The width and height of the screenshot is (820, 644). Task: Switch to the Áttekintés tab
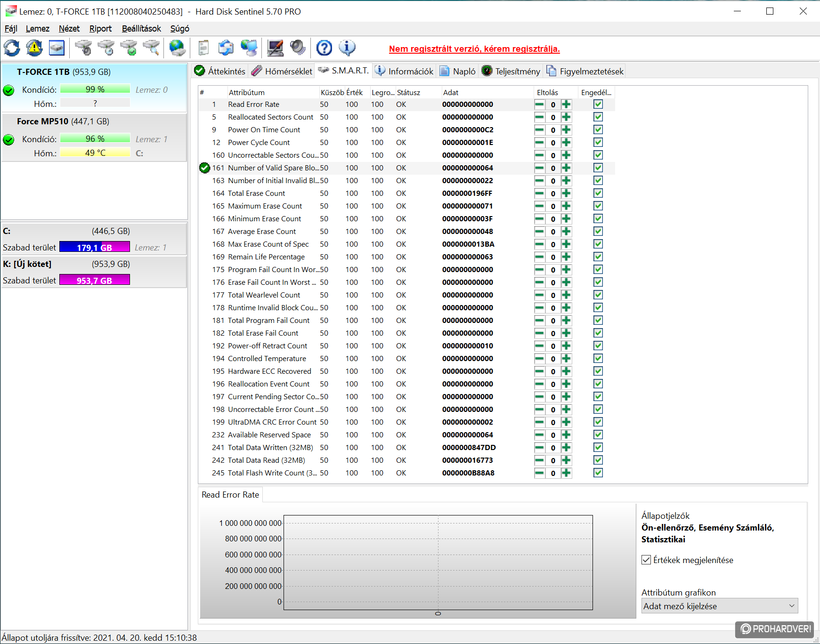220,71
